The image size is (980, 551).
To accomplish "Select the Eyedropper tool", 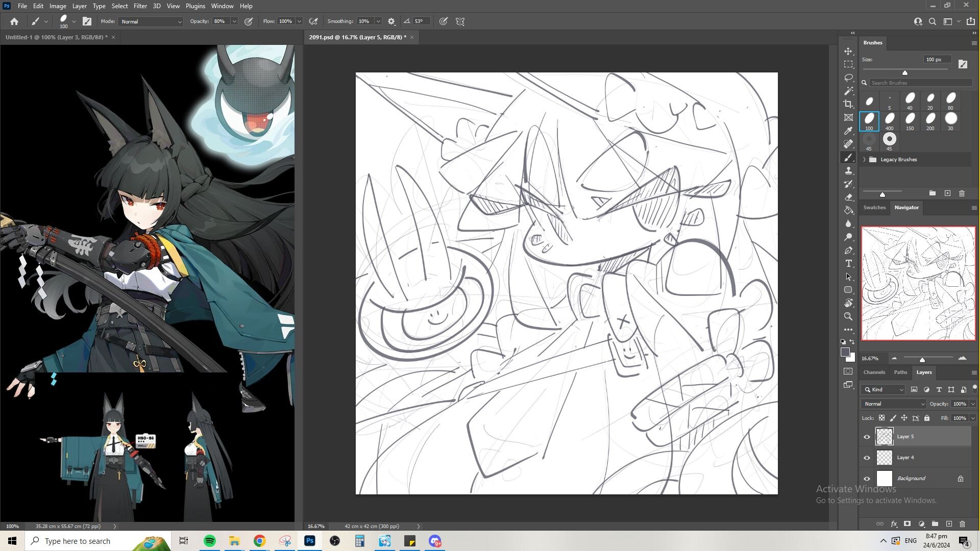I will (848, 131).
